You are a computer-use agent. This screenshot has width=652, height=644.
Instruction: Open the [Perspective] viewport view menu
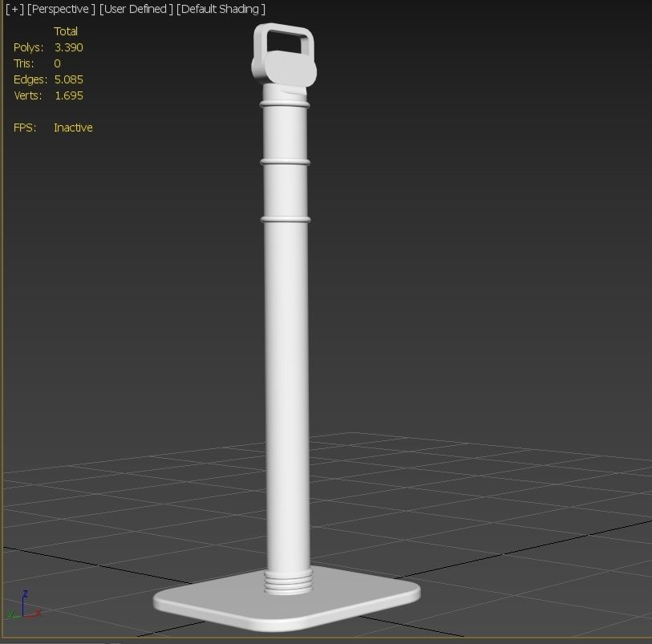pos(61,9)
